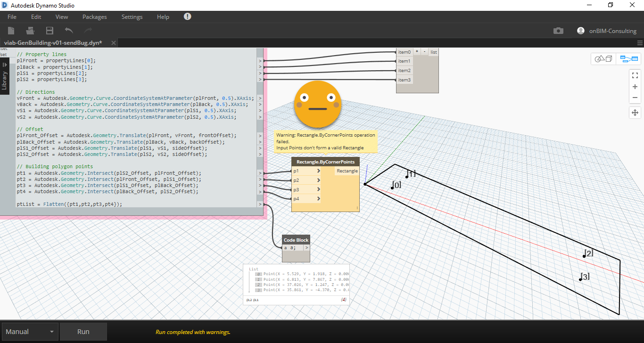Click the exclamation notification icon
This screenshot has height=343, width=644.
tap(188, 16)
